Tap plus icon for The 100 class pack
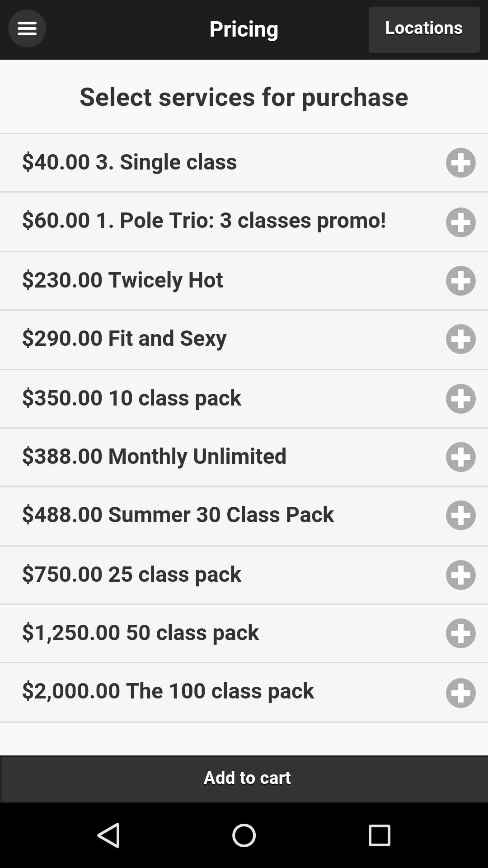This screenshot has width=488, height=868. click(460, 693)
